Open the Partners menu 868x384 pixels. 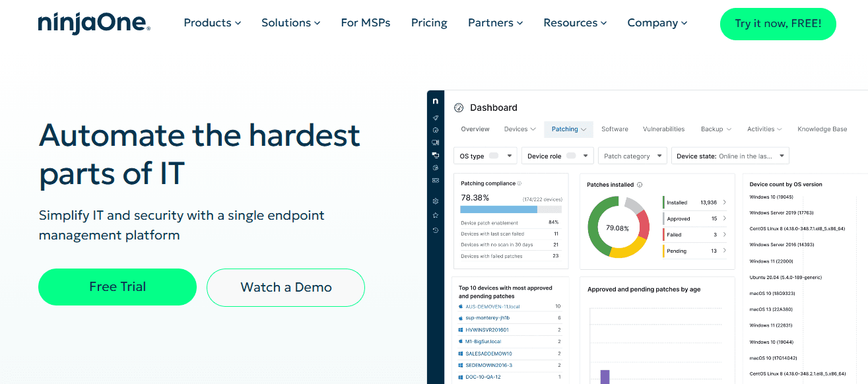click(496, 22)
